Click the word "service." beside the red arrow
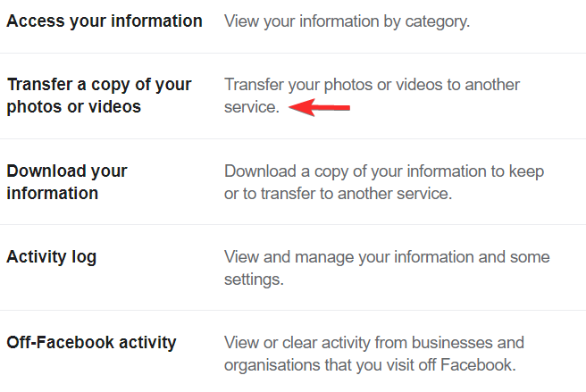The height and width of the screenshot is (392, 586). (x=252, y=107)
